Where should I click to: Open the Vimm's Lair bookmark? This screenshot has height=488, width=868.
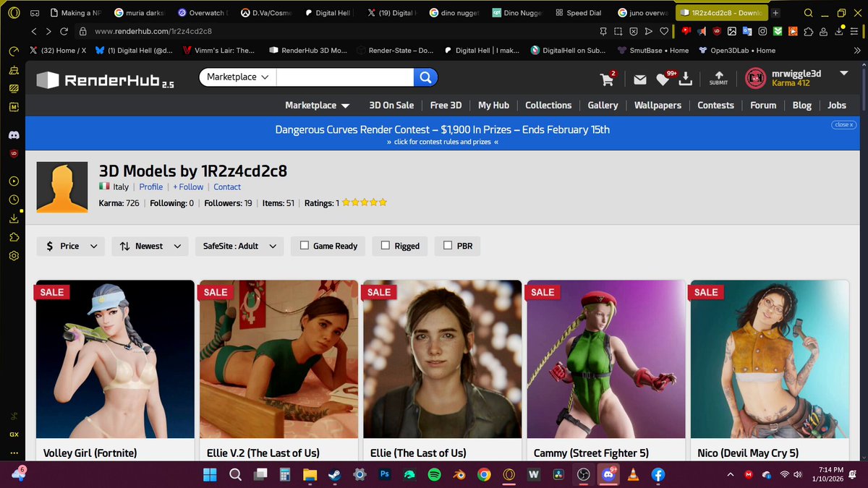click(219, 51)
